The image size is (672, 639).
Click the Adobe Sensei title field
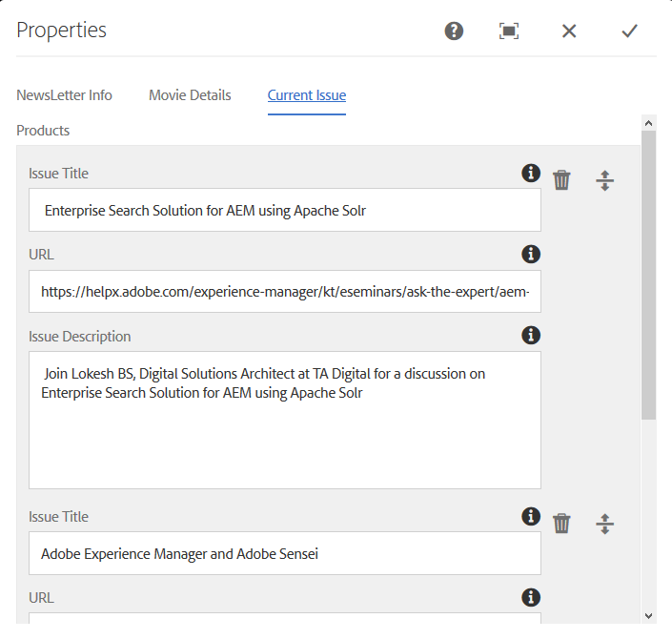click(x=284, y=553)
